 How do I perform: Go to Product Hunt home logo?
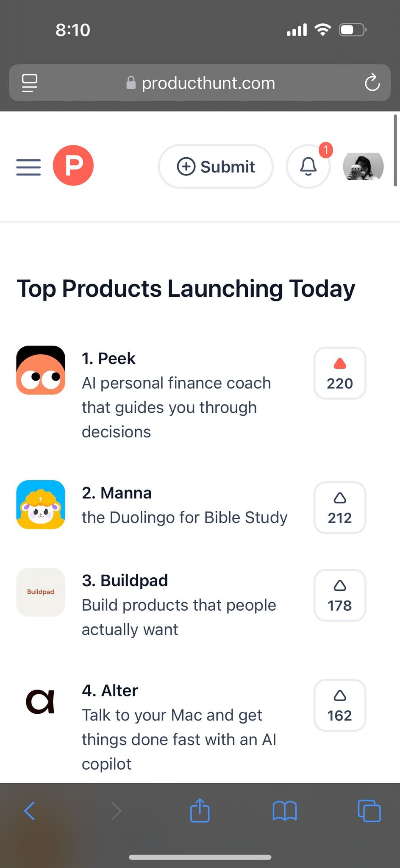(x=73, y=165)
